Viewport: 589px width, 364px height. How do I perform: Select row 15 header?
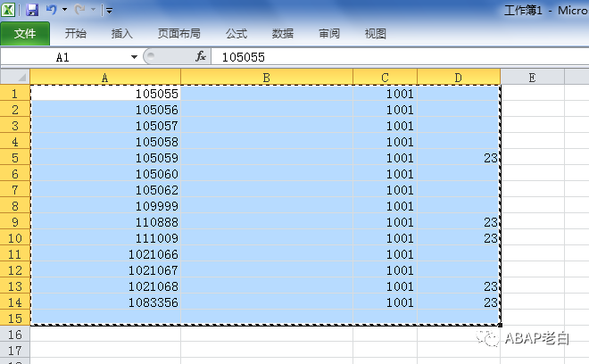(15, 318)
